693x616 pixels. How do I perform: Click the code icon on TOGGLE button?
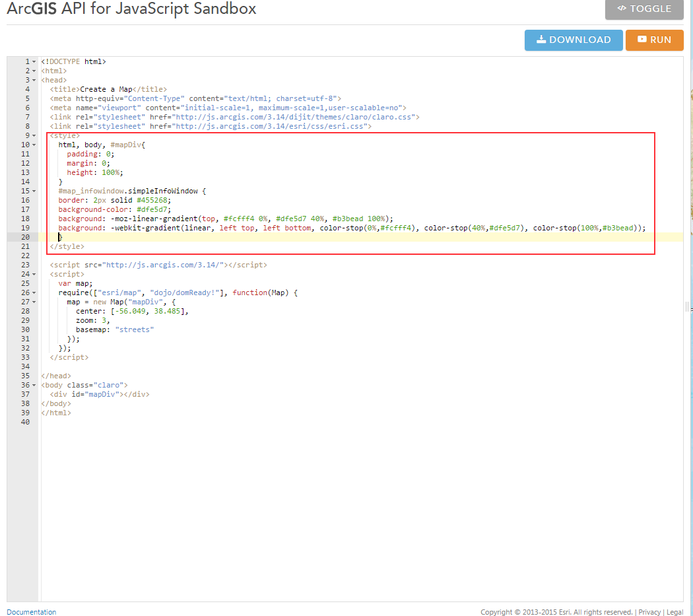point(622,8)
